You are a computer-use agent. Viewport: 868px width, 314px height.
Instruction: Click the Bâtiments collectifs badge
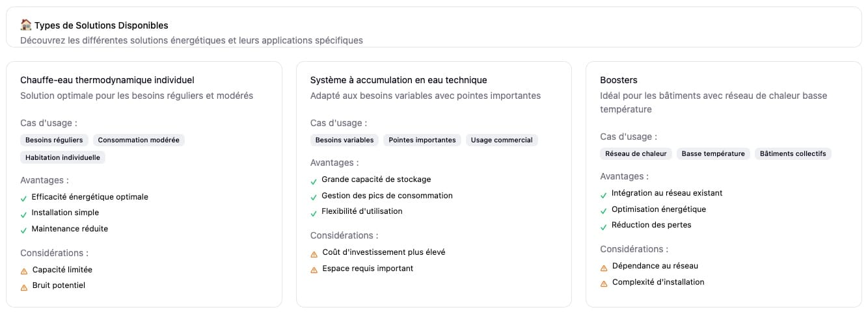coord(793,154)
